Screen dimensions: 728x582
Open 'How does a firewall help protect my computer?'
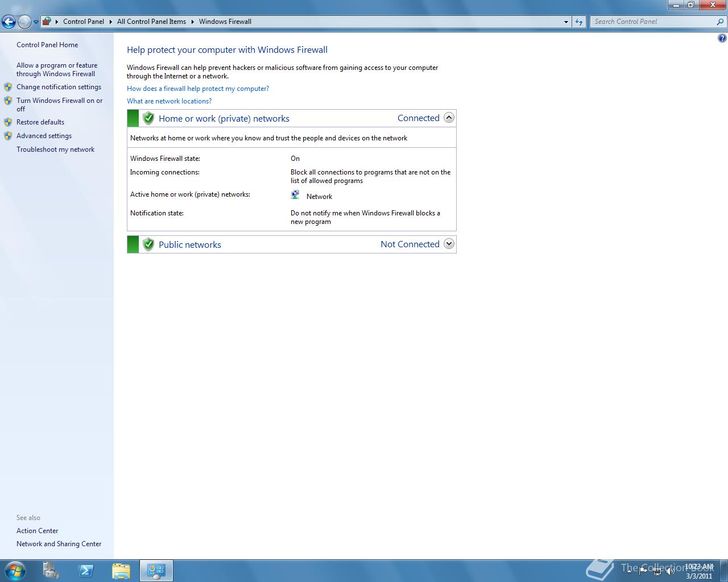pos(198,89)
